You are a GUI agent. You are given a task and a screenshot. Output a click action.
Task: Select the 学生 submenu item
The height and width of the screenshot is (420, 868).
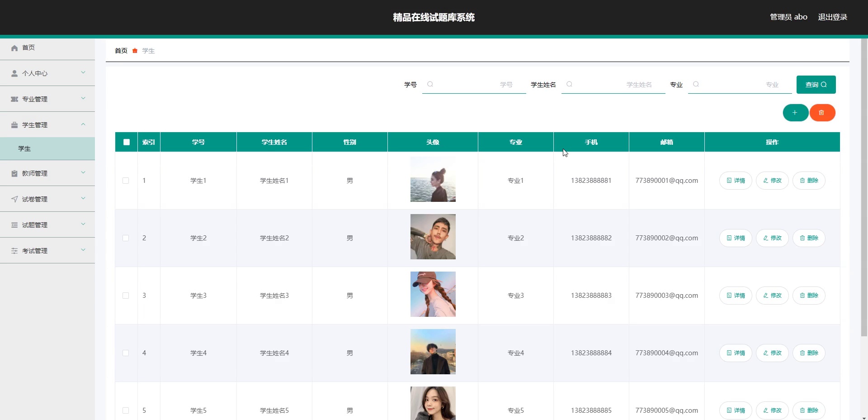47,148
